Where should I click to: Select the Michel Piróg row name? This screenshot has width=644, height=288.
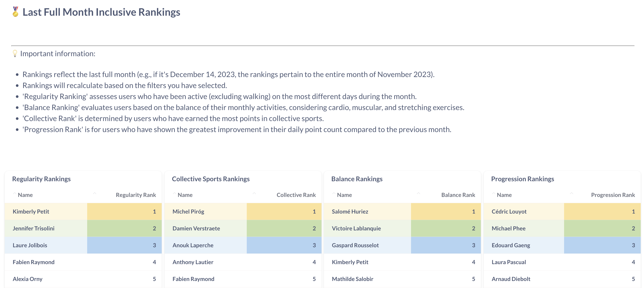pos(188,212)
